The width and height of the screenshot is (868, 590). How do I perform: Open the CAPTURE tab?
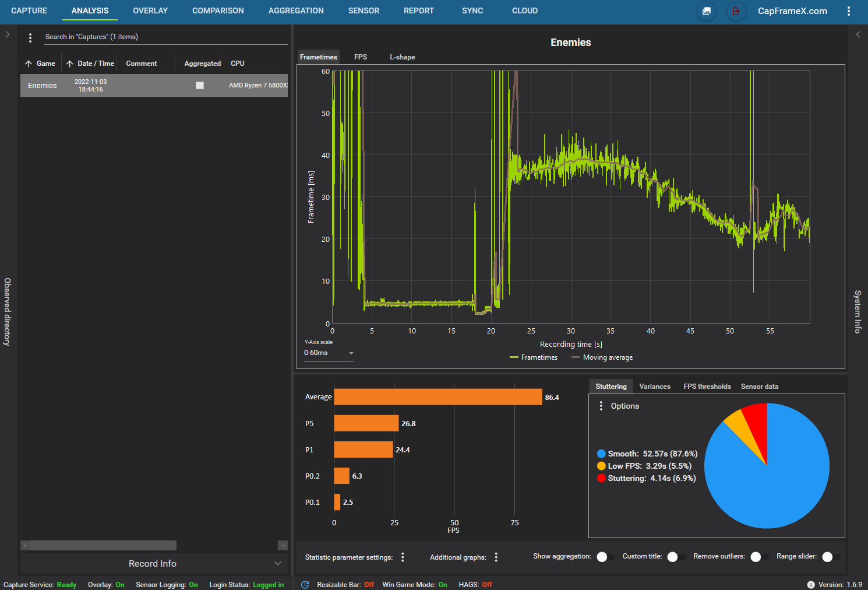coord(29,11)
